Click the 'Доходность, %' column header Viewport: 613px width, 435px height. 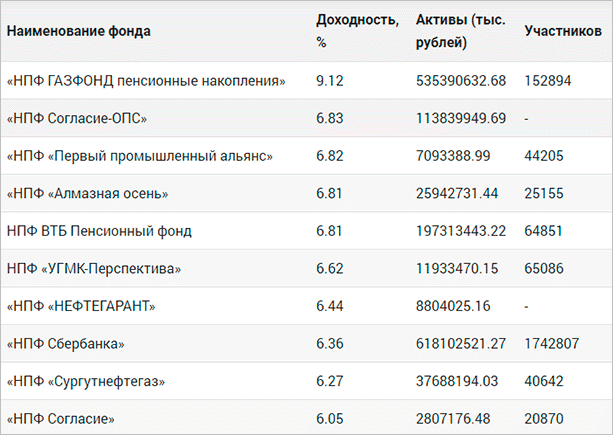(342, 31)
